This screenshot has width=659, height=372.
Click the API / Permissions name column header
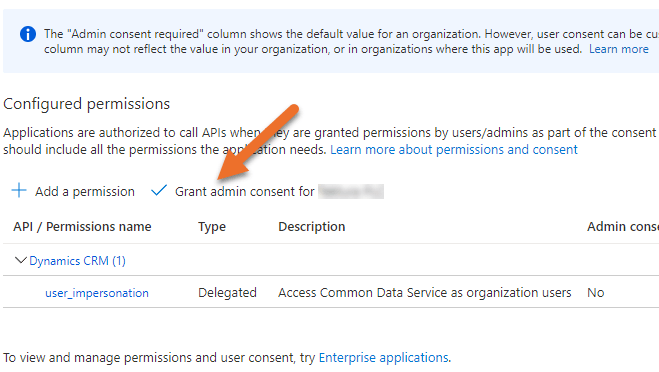click(82, 227)
